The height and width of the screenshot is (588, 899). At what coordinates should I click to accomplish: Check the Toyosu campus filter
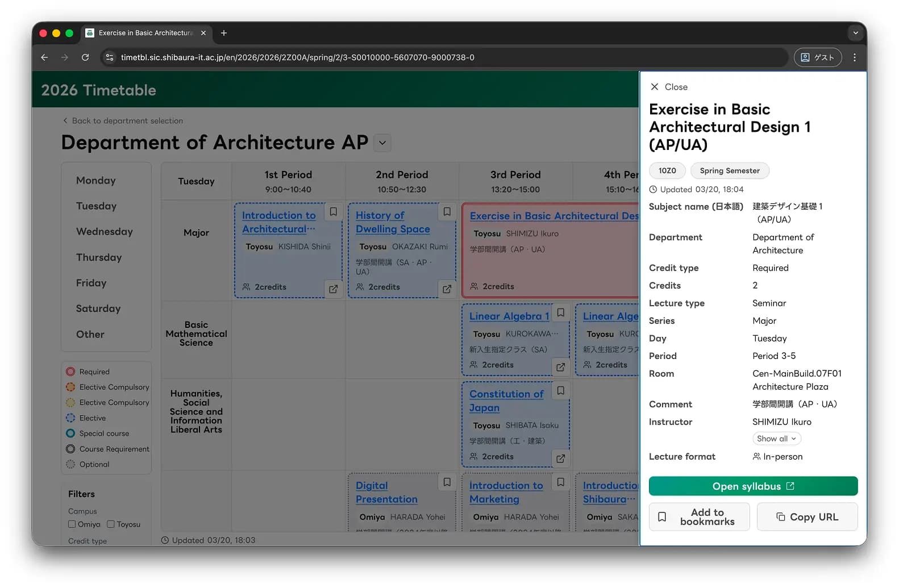(x=111, y=524)
